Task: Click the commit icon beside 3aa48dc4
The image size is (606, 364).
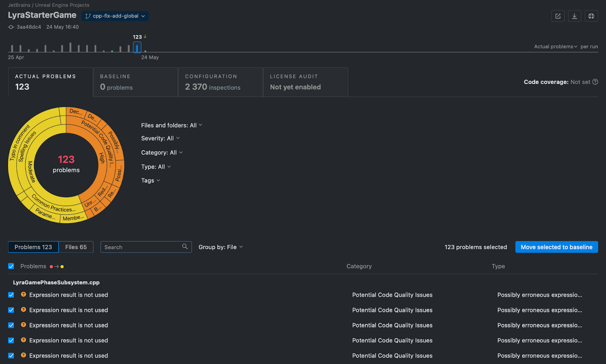Action: [11, 27]
